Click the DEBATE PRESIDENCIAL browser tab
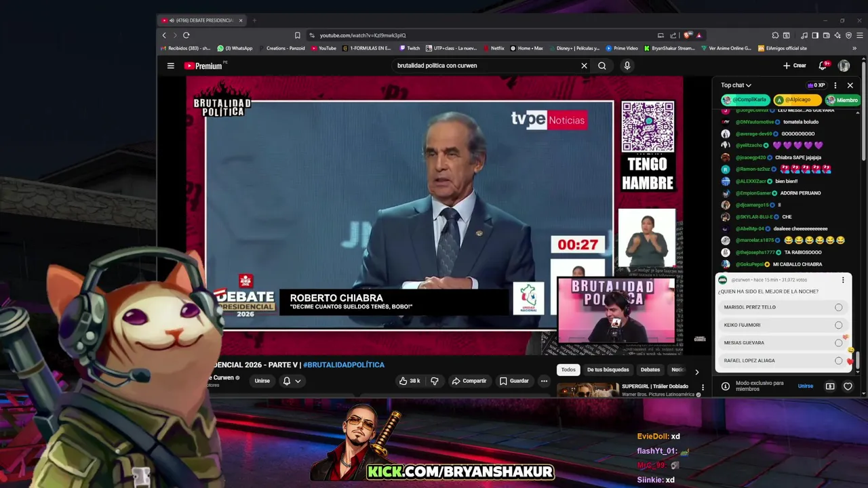 click(201, 20)
